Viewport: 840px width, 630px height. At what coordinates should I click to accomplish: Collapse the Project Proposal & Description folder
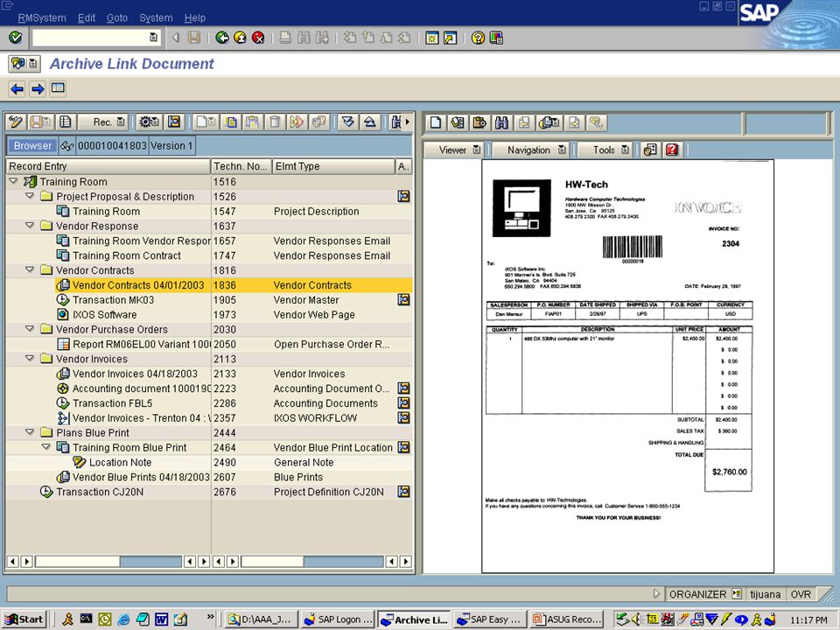[x=30, y=196]
